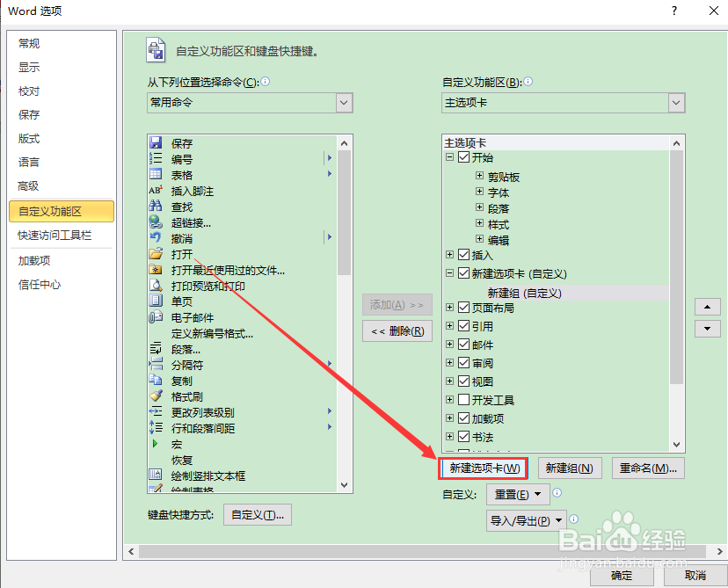This screenshot has width=728, height=588.
Task: Select the 复制 (Copy) command icon
Action: (157, 381)
